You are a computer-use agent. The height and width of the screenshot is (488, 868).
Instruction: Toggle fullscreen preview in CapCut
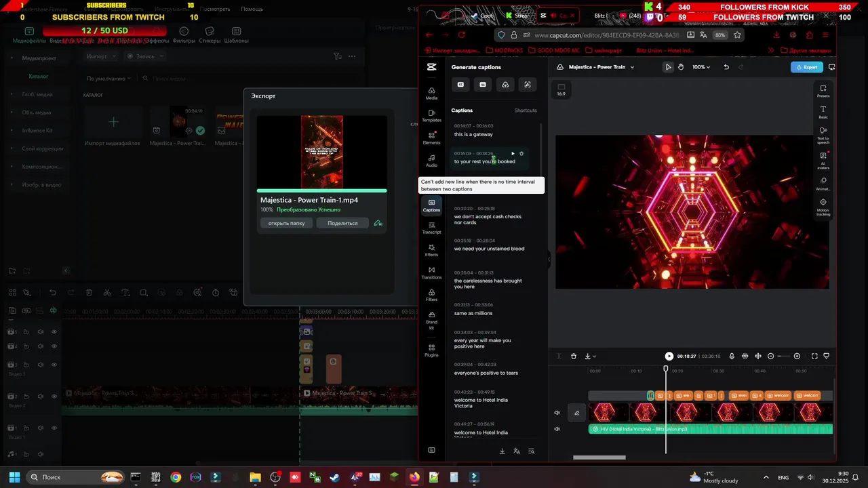pos(815,357)
